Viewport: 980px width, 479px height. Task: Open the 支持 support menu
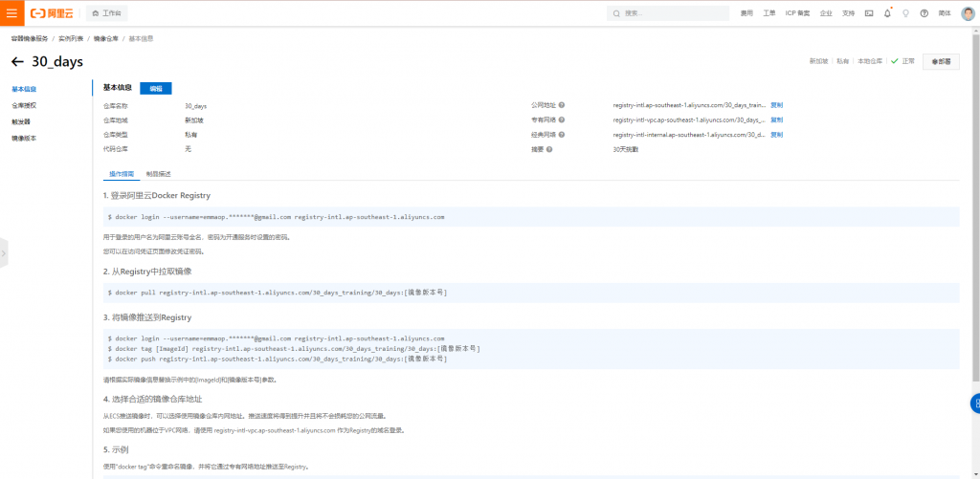(848, 13)
